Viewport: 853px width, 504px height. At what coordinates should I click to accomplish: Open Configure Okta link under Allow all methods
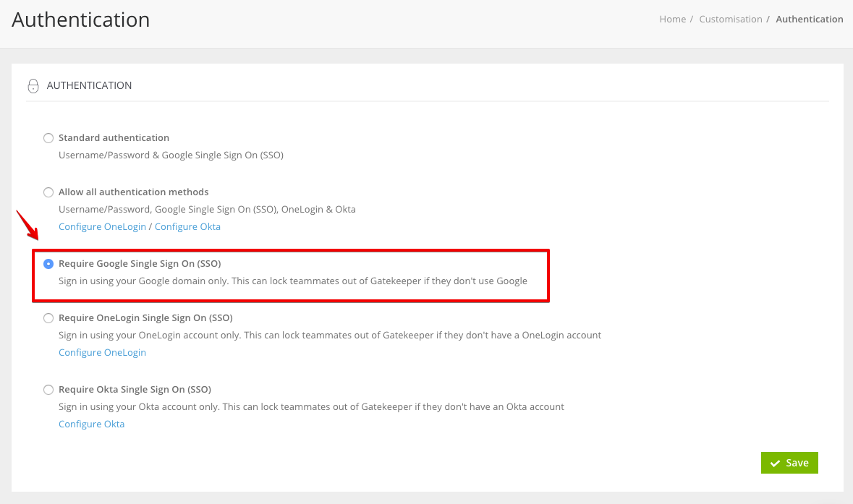point(187,227)
